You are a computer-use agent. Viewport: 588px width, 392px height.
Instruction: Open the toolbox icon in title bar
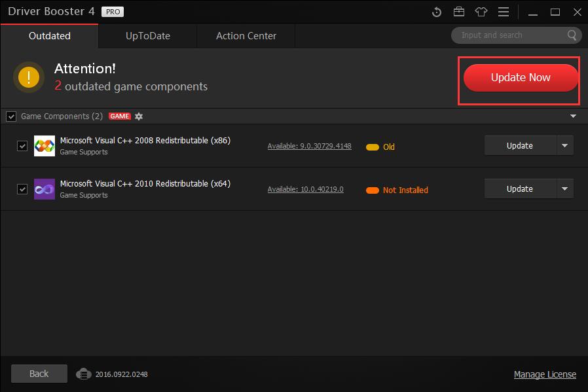[x=458, y=12]
